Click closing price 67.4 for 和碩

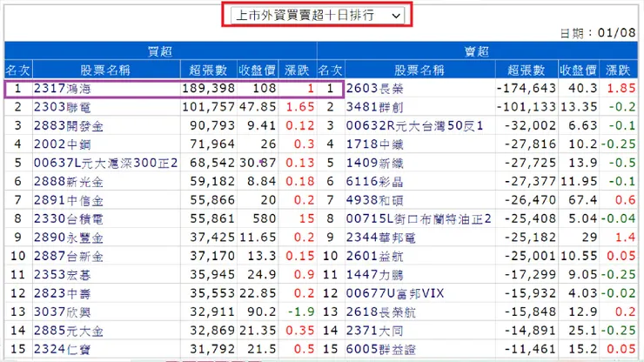click(x=583, y=200)
